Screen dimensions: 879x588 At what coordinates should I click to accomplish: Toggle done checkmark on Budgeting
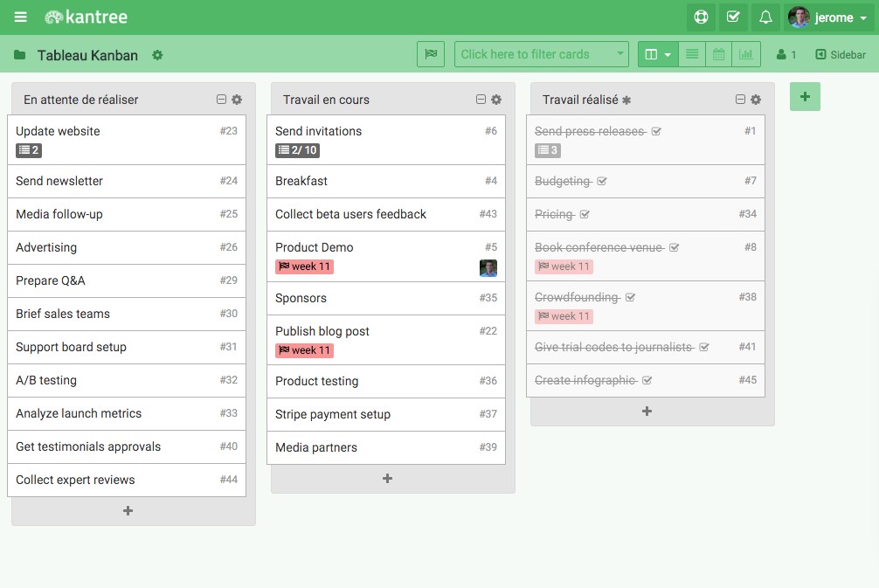pos(602,181)
